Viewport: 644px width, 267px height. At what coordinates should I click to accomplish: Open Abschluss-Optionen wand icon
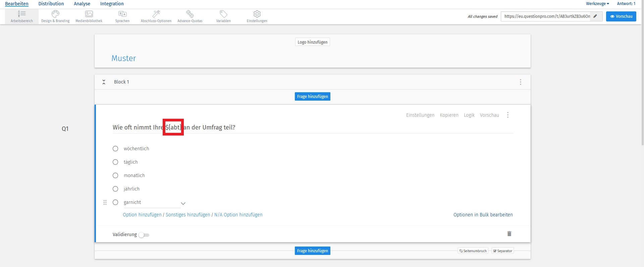(156, 14)
